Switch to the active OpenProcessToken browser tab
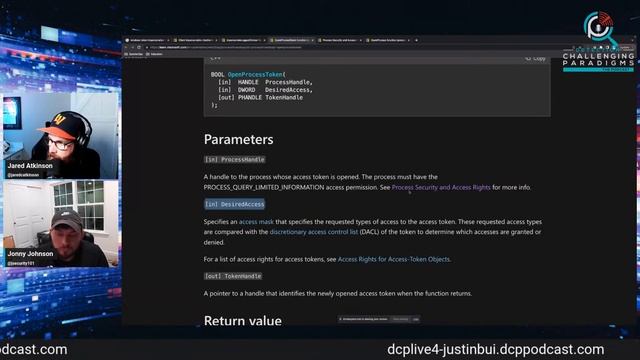640x360 pixels. (x=291, y=40)
